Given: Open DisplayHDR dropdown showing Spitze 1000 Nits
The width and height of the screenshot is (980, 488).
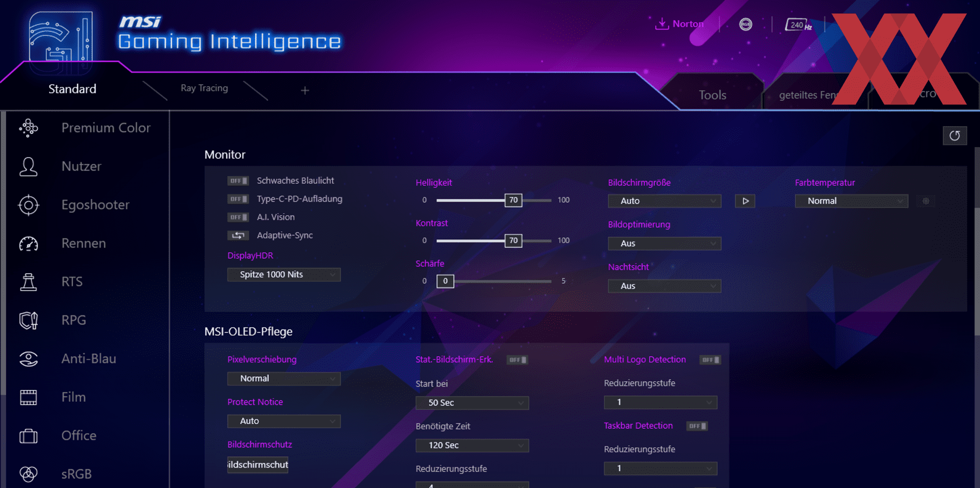Looking at the screenshot, I should tap(284, 275).
